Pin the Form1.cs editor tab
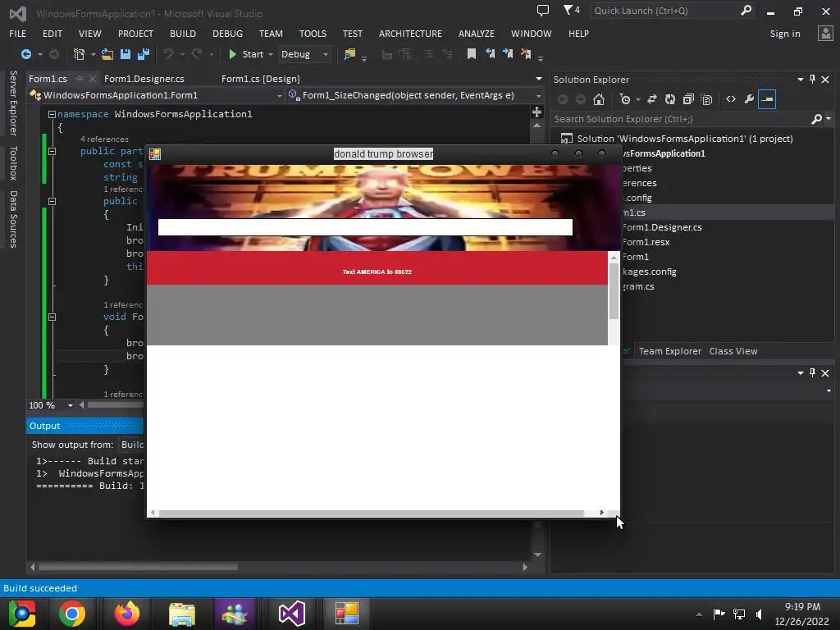Image resolution: width=840 pixels, height=630 pixels. 80,79
